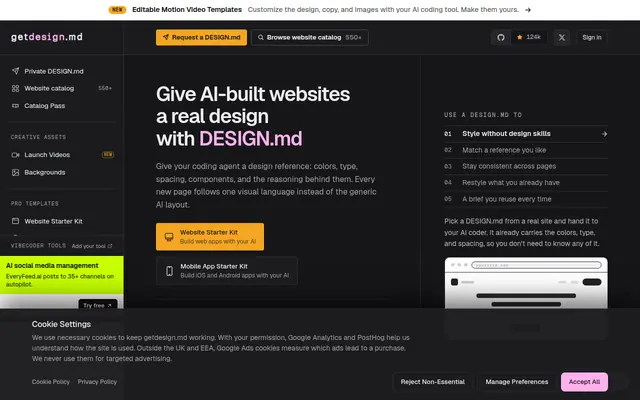Image resolution: width=640 pixels, height=400 pixels.
Task: Select Match a reference you like
Action: pos(526,150)
